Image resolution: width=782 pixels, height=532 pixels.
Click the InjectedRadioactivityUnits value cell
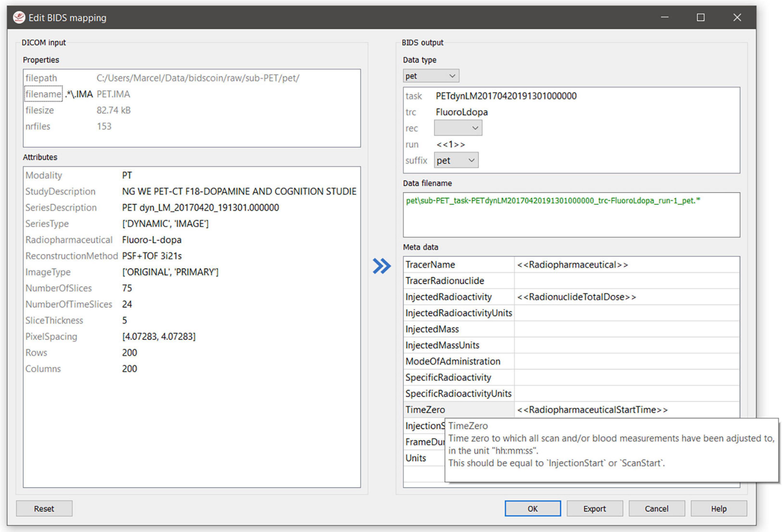627,313
